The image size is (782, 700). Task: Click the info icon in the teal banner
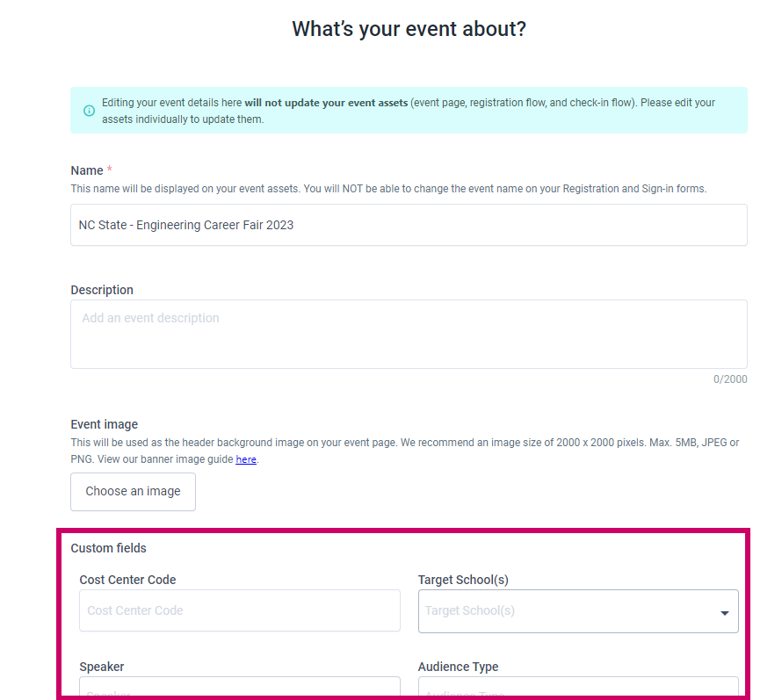pos(89,111)
